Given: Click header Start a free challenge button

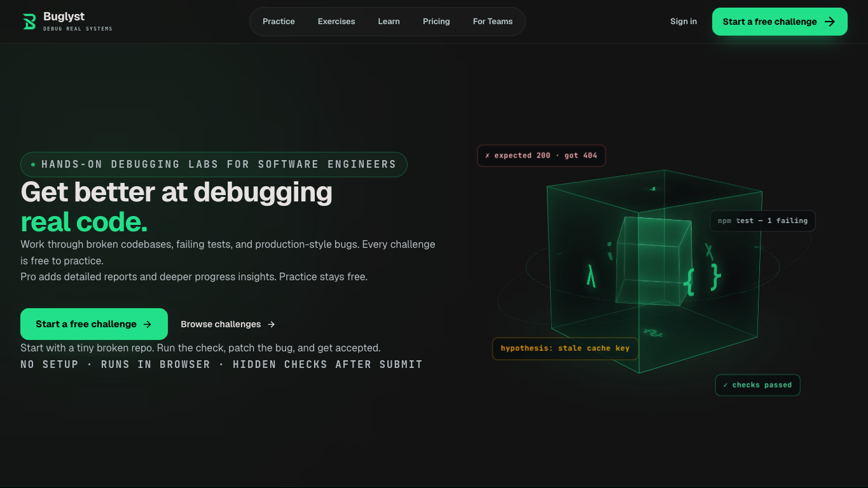Looking at the screenshot, I should point(780,22).
